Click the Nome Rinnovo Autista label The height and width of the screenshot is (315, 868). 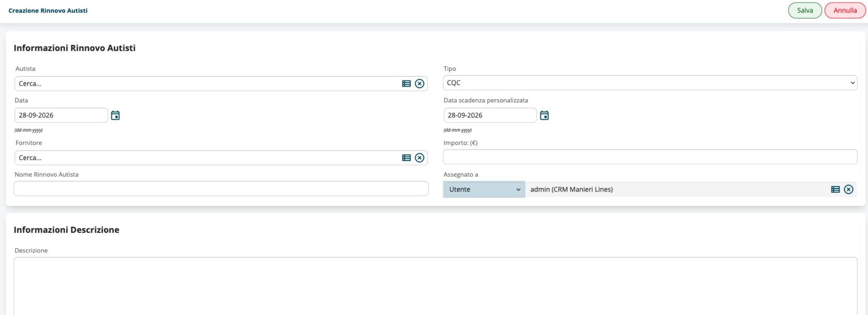(47, 175)
